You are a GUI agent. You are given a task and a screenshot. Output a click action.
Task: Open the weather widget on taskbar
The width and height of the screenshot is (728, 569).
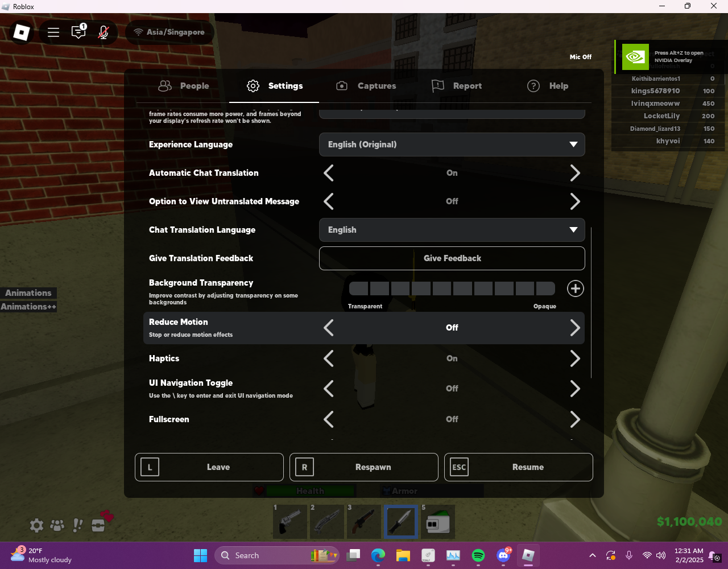(41, 555)
